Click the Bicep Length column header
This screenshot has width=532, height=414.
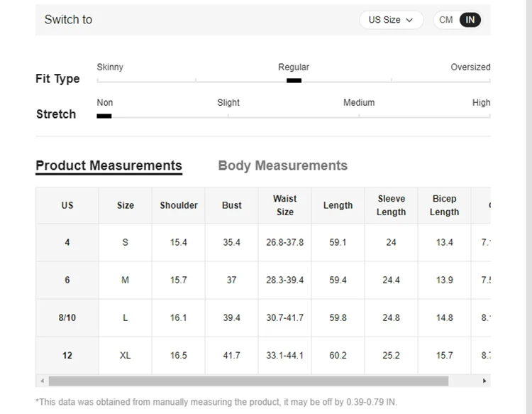point(445,205)
